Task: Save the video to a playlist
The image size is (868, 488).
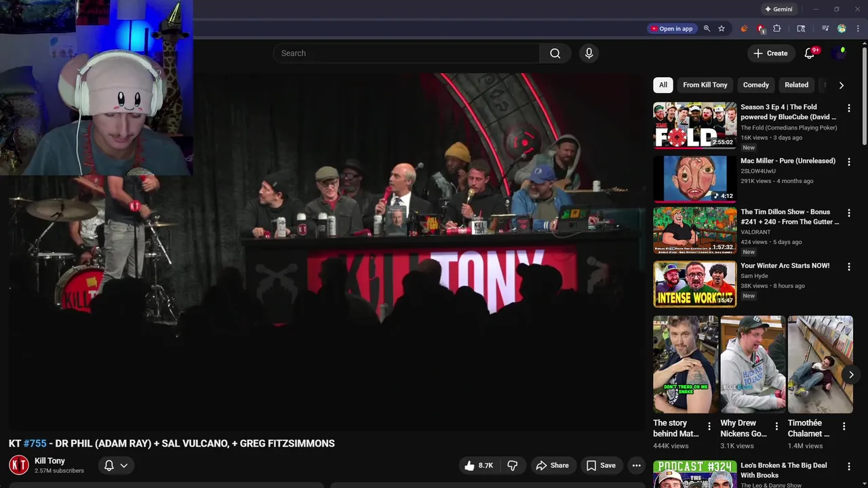Action: pos(601,466)
